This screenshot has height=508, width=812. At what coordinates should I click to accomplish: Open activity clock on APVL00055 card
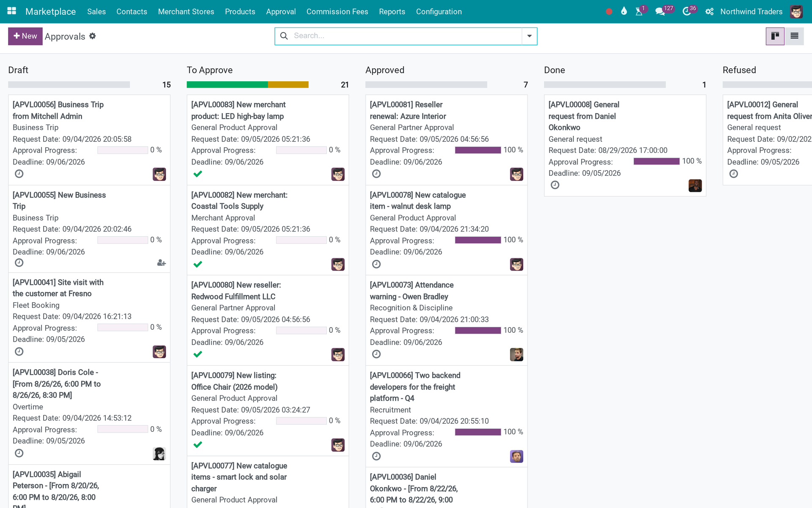coord(19,263)
